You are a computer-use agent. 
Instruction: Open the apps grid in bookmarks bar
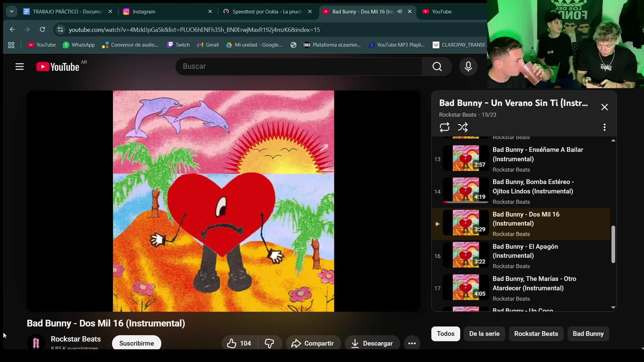coord(11,45)
